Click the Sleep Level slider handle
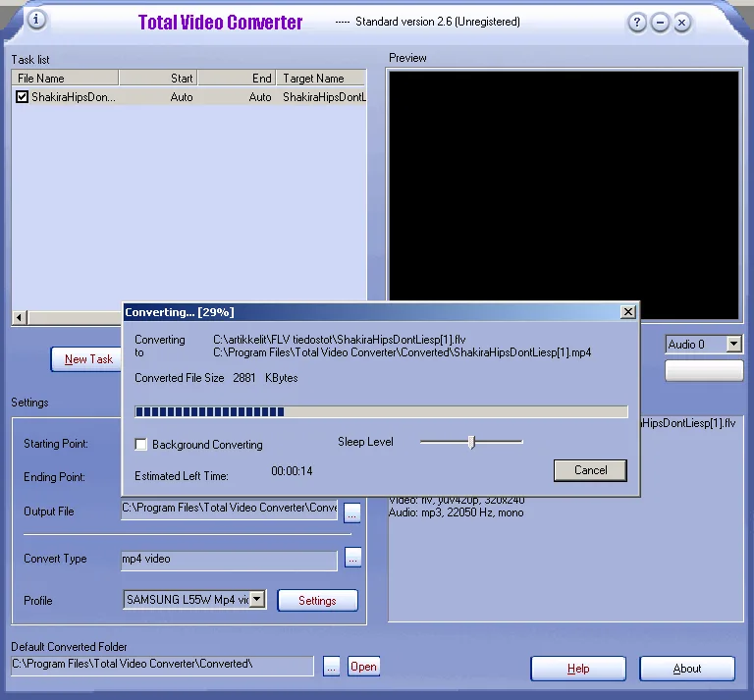Image resolution: width=754 pixels, height=700 pixels. pos(471,442)
